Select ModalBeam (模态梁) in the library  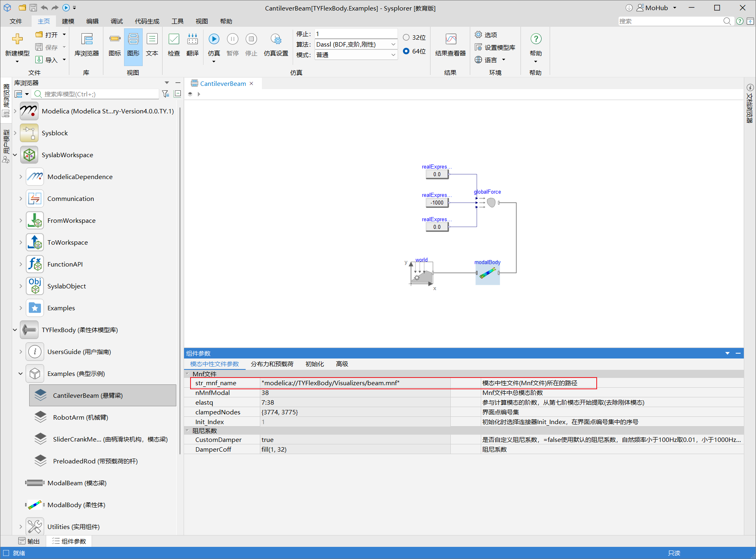(x=77, y=483)
